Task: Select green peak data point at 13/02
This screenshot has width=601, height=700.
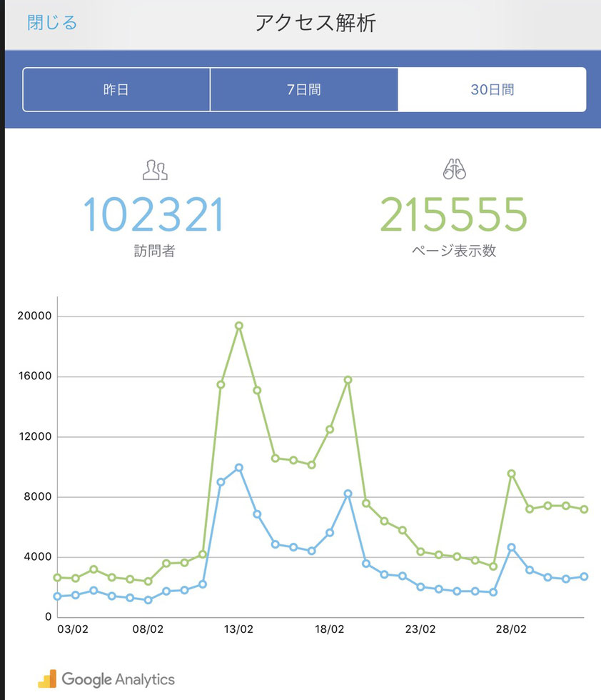Action: coord(238,326)
